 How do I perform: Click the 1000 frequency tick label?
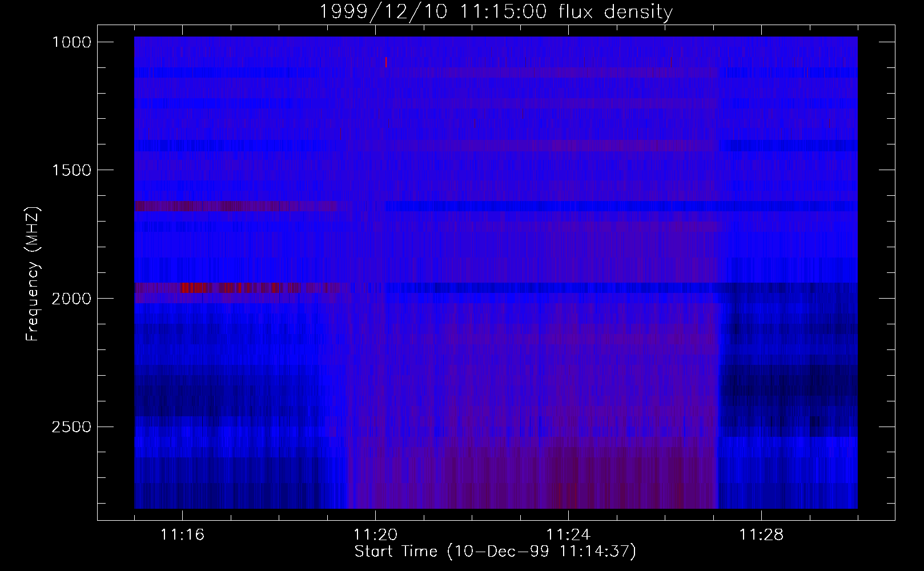(x=72, y=42)
